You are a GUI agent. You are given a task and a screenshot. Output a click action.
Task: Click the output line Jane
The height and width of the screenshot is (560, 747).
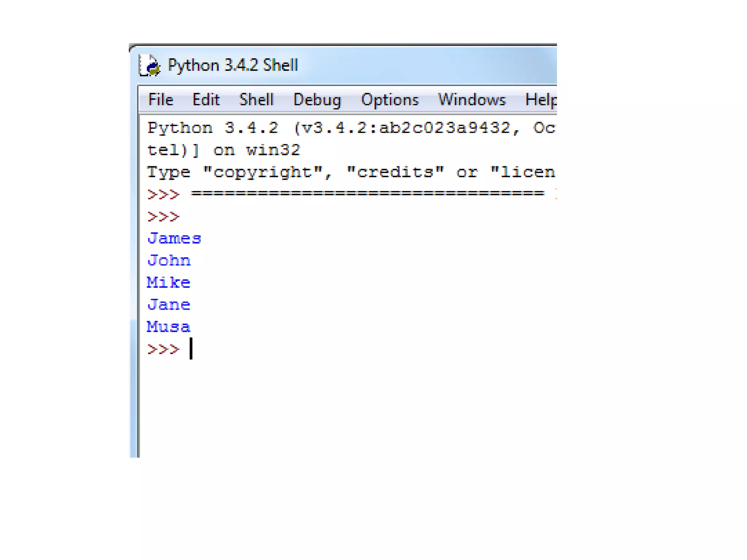[169, 305]
